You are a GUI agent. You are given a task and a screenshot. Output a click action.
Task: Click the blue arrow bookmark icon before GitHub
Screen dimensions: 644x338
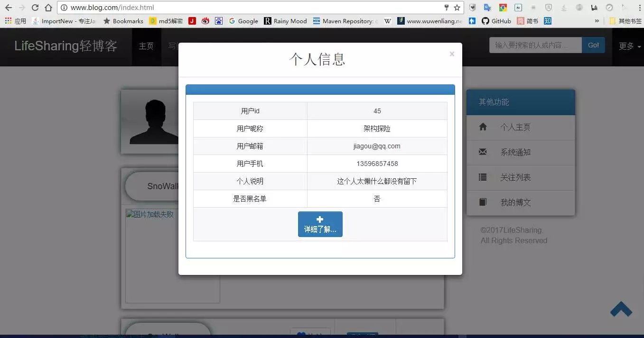pyautogui.click(x=472, y=21)
